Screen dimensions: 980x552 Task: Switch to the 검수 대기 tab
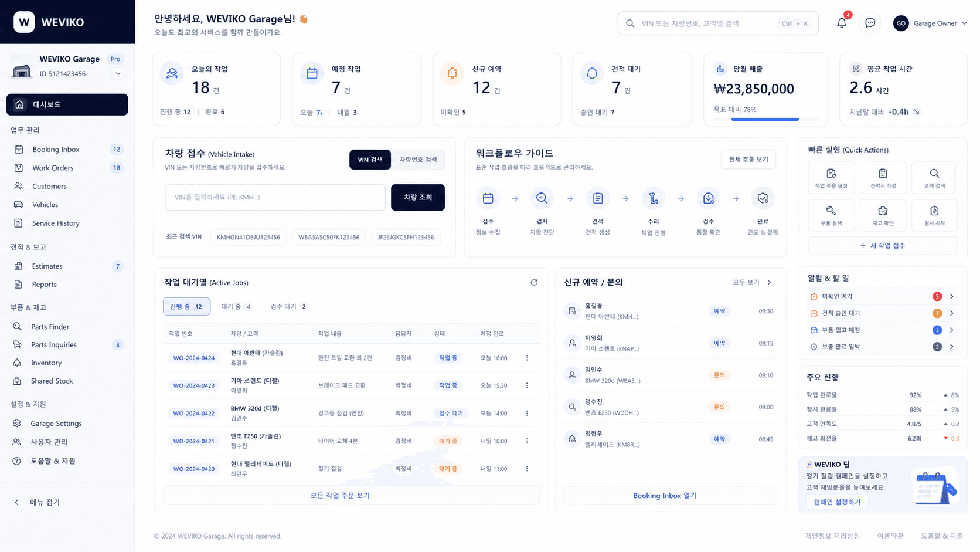(289, 306)
